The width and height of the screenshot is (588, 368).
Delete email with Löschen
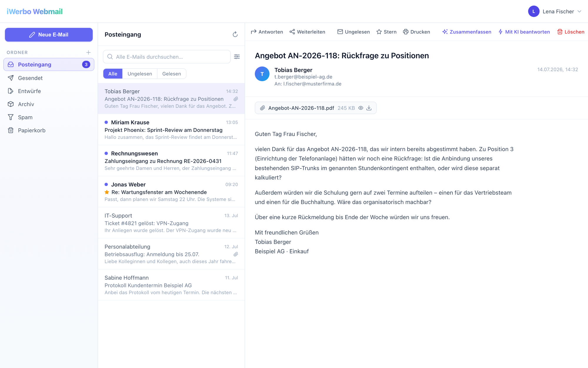click(x=571, y=32)
